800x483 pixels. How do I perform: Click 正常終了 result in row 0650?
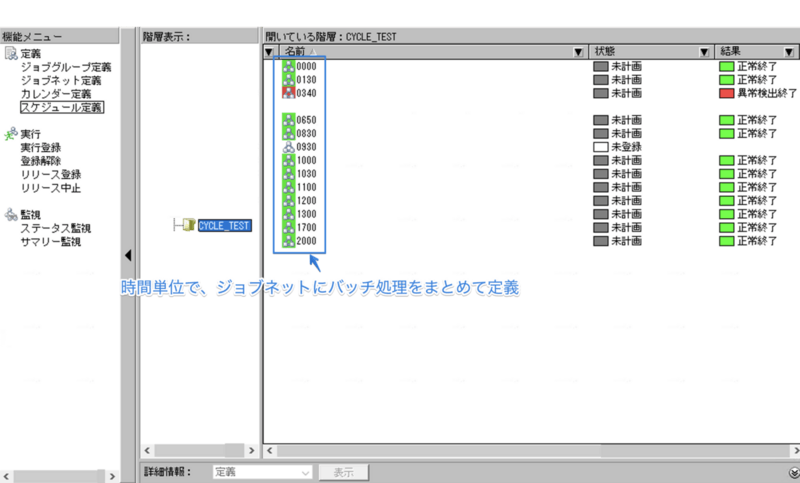click(757, 120)
